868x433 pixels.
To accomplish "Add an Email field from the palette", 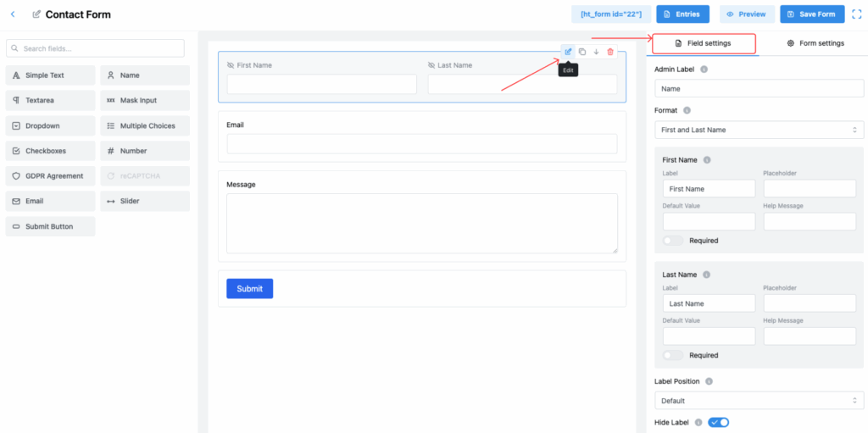I will coord(50,201).
